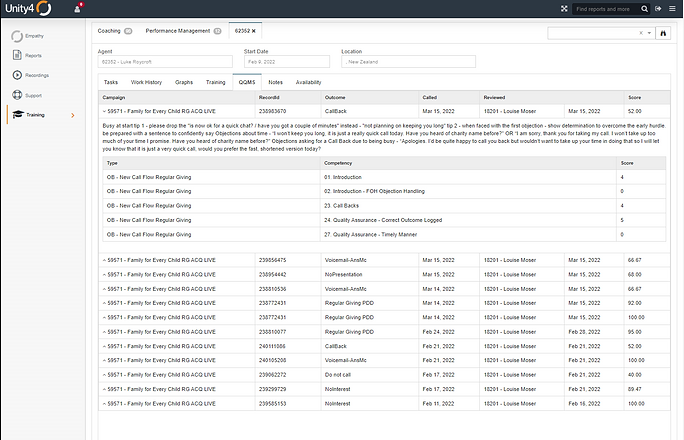Click the Agent input field
This screenshot has height=440, width=684.
[165, 61]
